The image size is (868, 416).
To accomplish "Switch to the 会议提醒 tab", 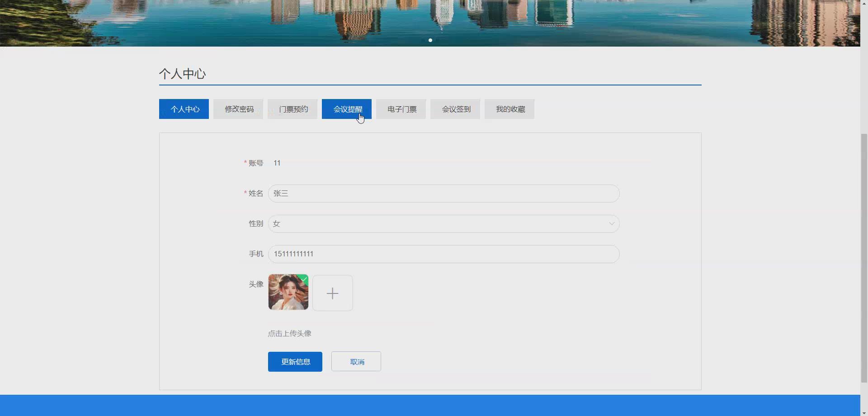I will click(346, 109).
